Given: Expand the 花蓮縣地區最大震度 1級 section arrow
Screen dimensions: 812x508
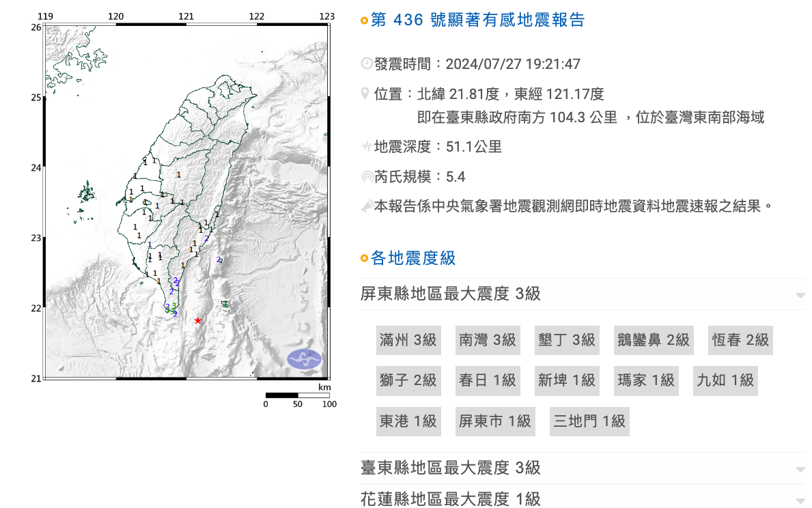Looking at the screenshot, I should tap(800, 500).
